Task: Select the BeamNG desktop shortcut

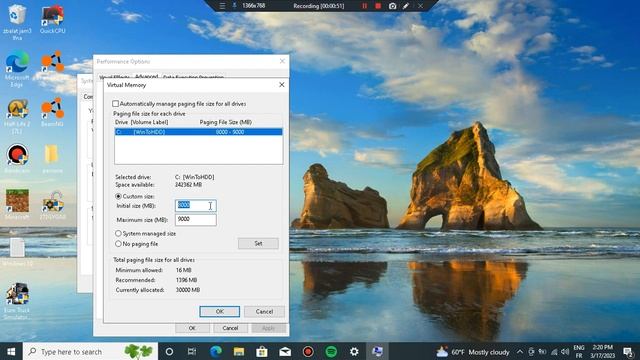Action: click(52, 112)
